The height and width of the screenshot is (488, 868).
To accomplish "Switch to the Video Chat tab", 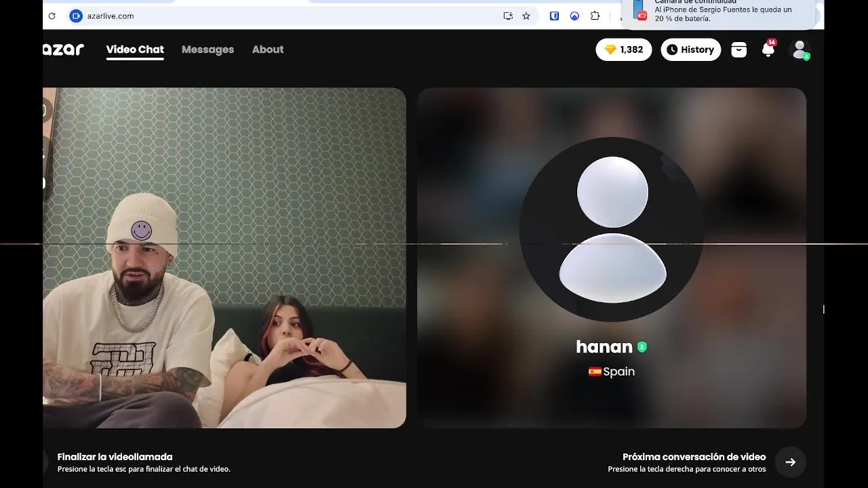I will pyautogui.click(x=135, y=49).
